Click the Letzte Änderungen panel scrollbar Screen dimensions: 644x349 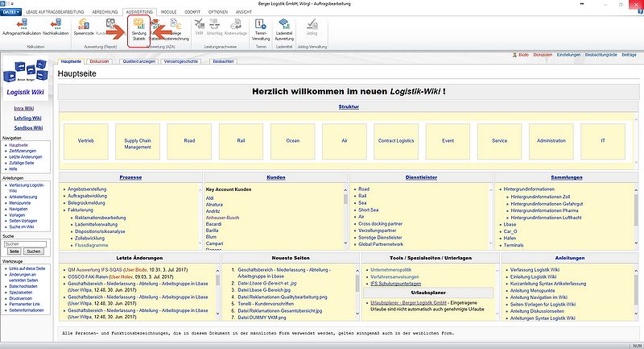(x=217, y=293)
